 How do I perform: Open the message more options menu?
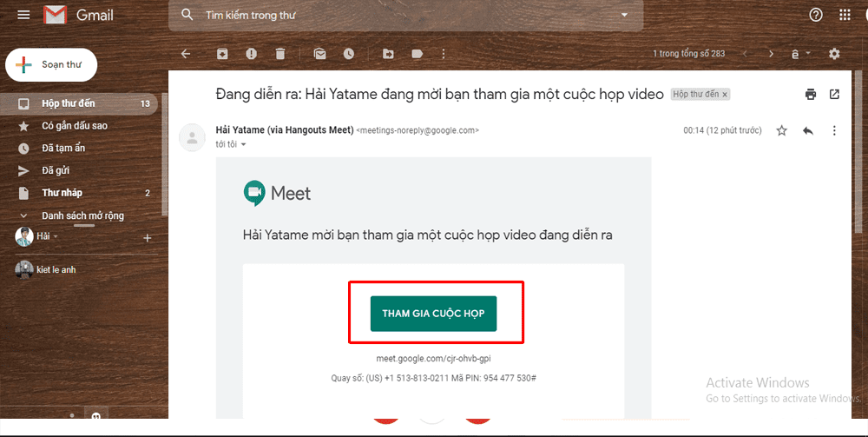tap(834, 130)
